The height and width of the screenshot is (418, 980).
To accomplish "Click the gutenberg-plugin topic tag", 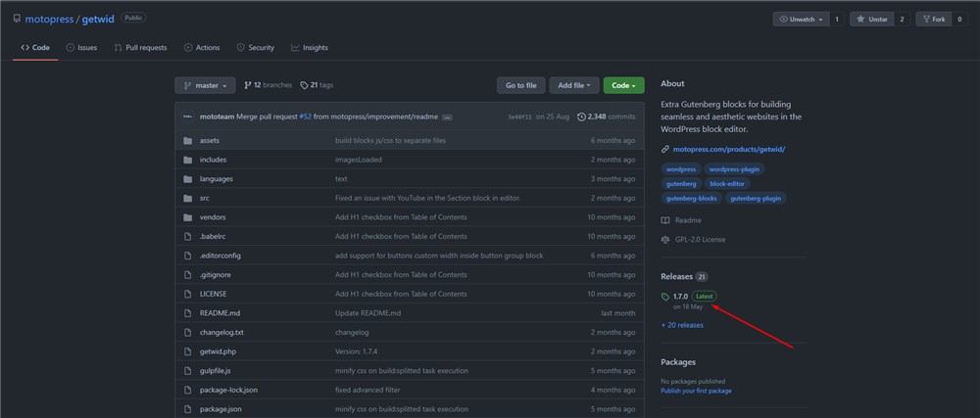I will 756,199.
